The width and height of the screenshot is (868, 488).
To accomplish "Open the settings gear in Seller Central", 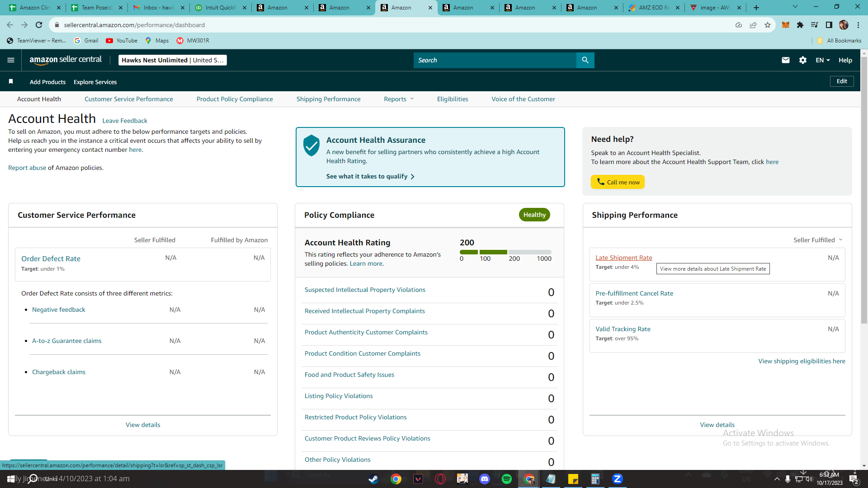I will tap(803, 60).
